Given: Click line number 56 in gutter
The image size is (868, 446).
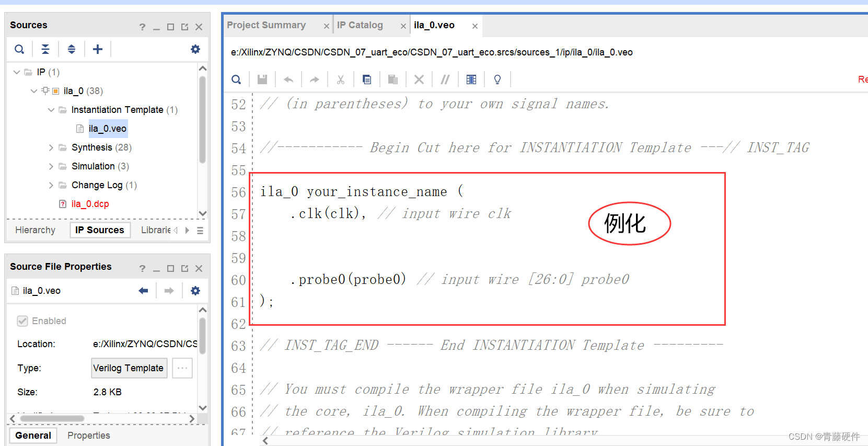Looking at the screenshot, I should (238, 192).
